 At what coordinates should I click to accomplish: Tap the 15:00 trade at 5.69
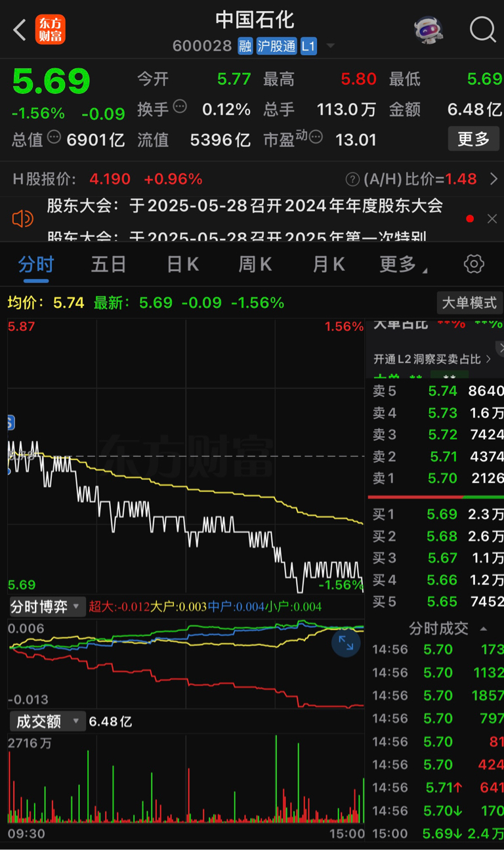click(438, 834)
